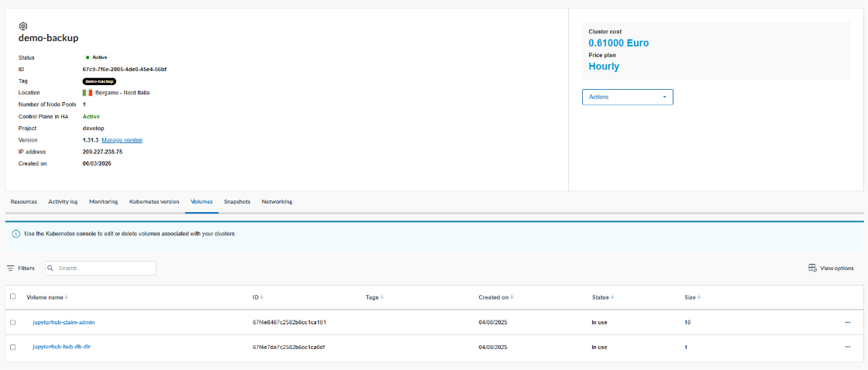868x370 pixels.
Task: Switch to the Snapshots tab
Action: pyautogui.click(x=237, y=202)
